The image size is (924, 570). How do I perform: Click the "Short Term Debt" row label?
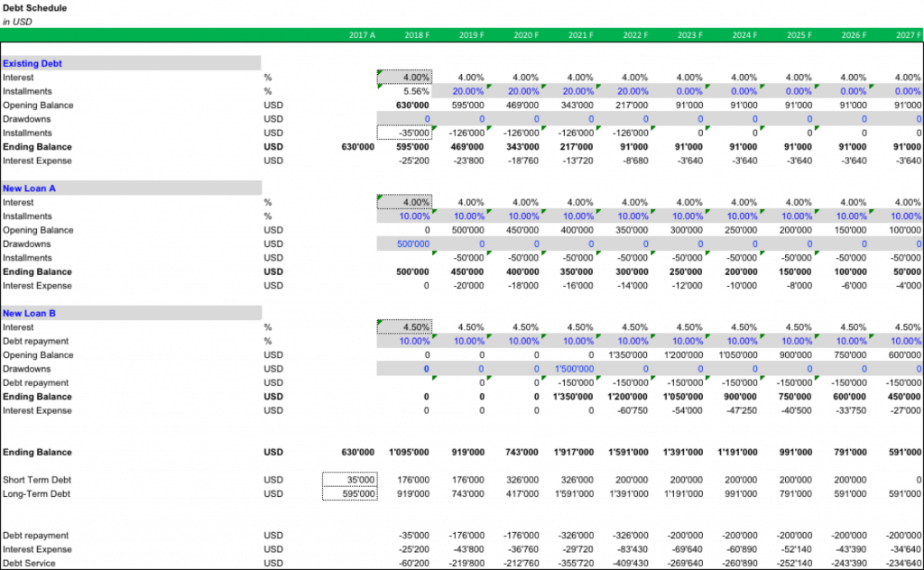pyautogui.click(x=36, y=480)
